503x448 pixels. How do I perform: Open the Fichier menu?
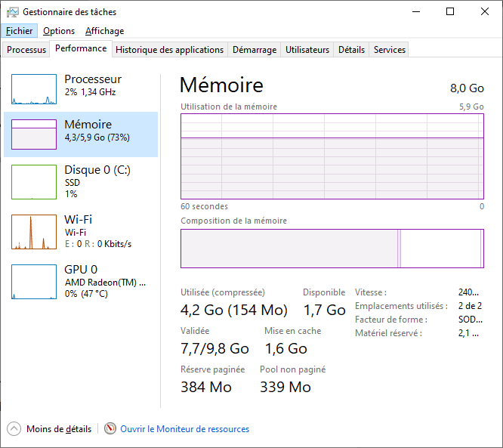pos(19,31)
